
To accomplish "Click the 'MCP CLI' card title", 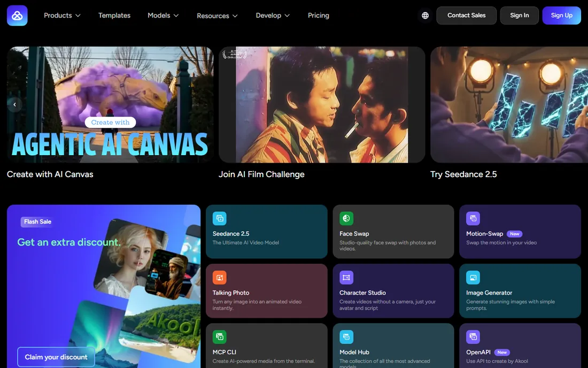I will pos(225,352).
